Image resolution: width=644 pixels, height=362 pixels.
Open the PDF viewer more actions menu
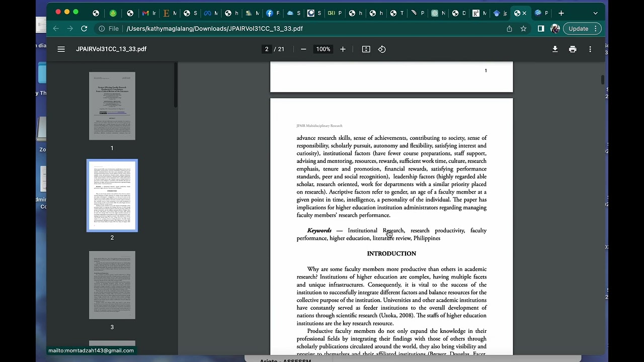click(x=590, y=49)
